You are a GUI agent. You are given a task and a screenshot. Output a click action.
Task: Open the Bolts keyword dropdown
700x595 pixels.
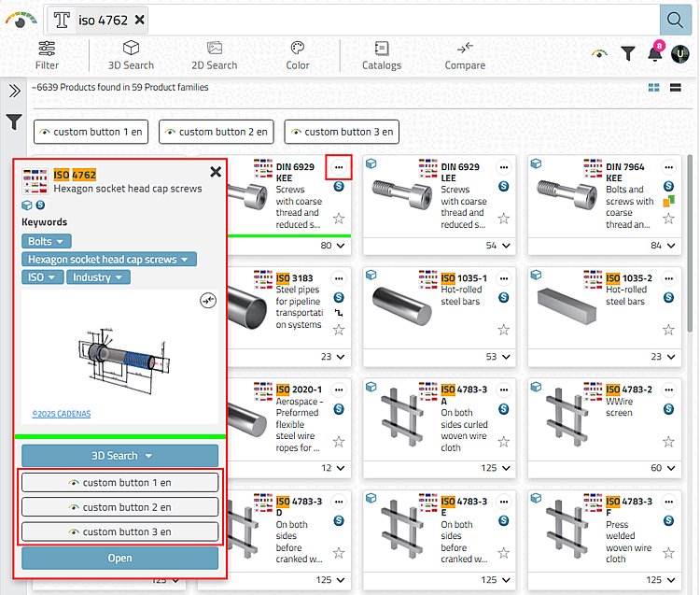point(47,241)
